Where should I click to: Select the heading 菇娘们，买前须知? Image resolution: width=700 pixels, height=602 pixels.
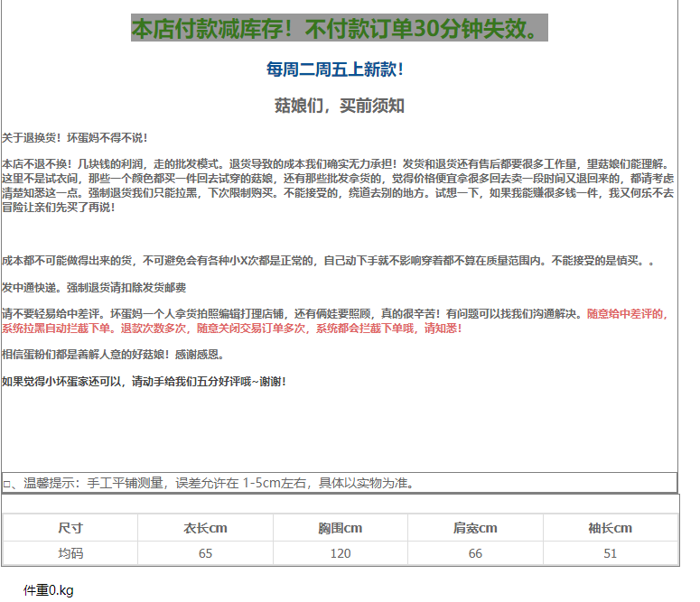click(x=339, y=106)
